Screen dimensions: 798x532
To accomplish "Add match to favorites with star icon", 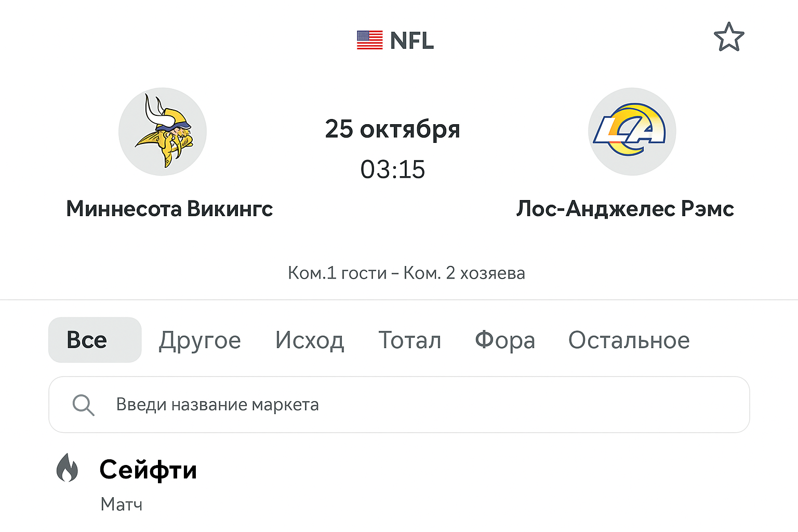I will [729, 37].
